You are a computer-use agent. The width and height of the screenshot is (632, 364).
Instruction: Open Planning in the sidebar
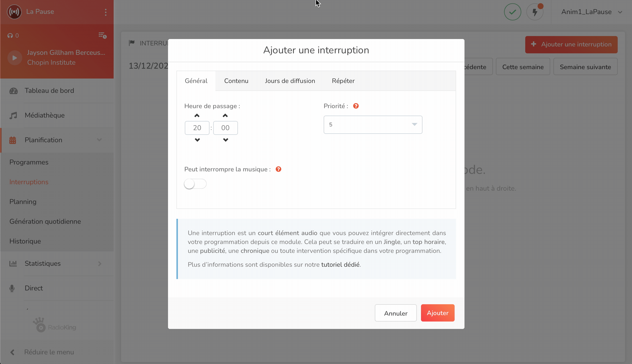23,202
